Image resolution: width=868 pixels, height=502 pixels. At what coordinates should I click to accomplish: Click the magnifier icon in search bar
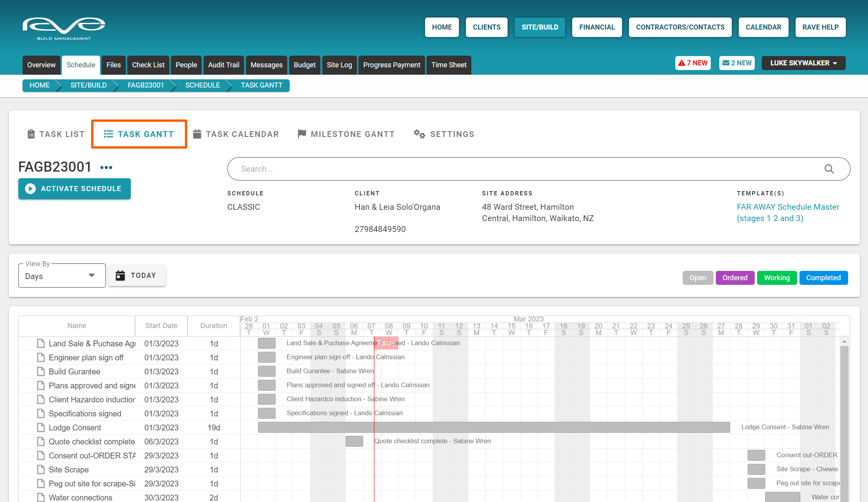pos(829,169)
